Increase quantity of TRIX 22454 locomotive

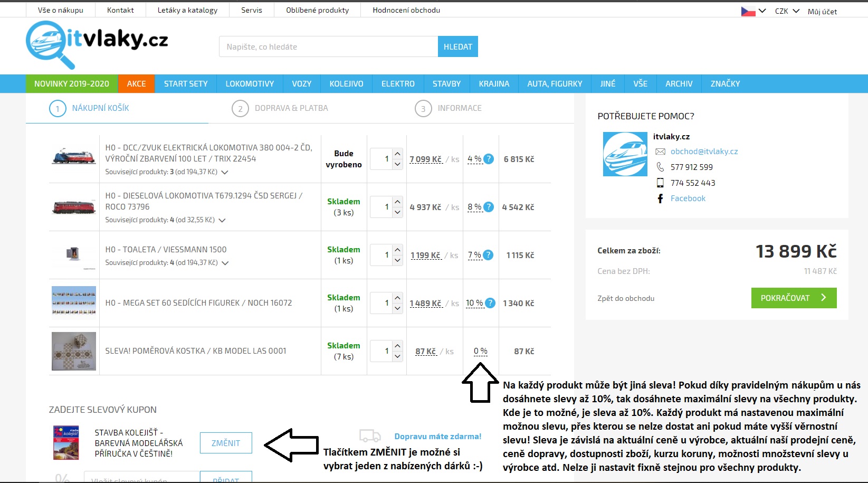pyautogui.click(x=398, y=154)
